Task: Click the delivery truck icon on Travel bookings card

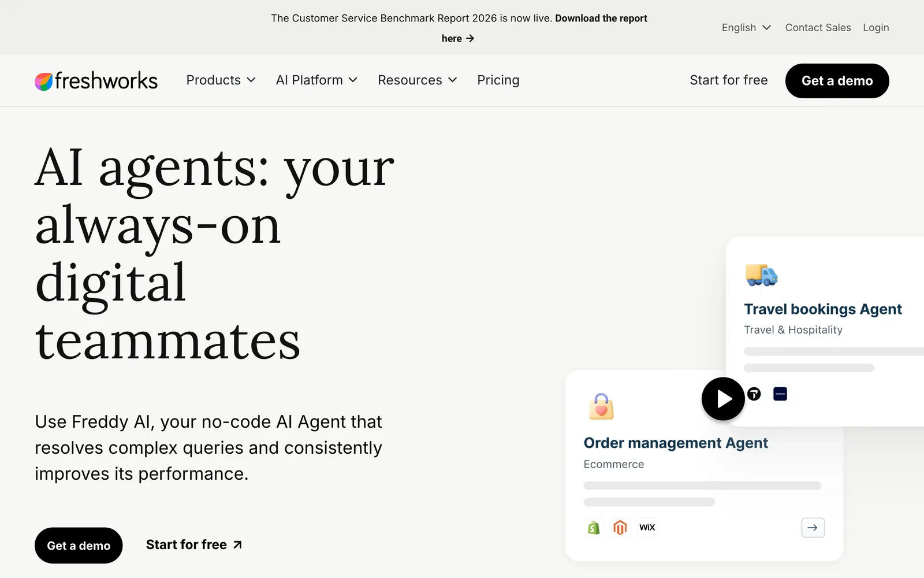Action: click(761, 275)
